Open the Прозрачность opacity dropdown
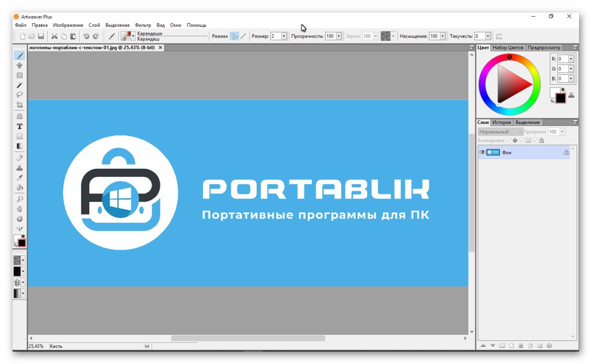This screenshot has width=592, height=364. [339, 36]
